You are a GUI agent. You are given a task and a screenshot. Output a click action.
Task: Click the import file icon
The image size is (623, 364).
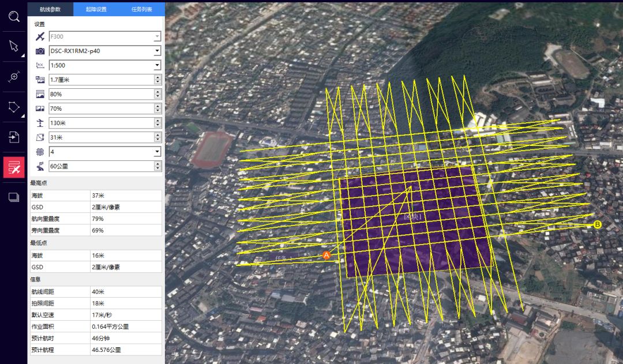(x=14, y=137)
